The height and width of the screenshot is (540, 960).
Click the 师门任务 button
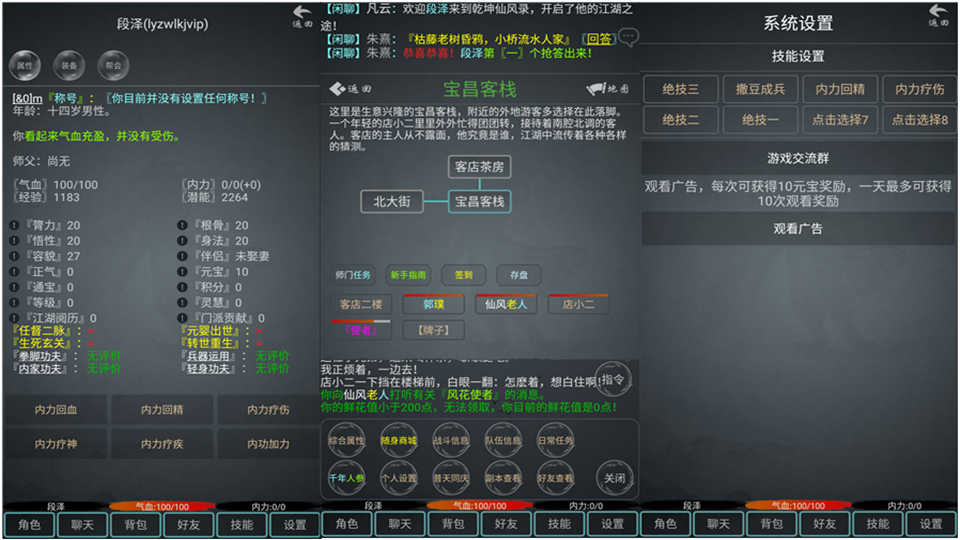pyautogui.click(x=353, y=275)
